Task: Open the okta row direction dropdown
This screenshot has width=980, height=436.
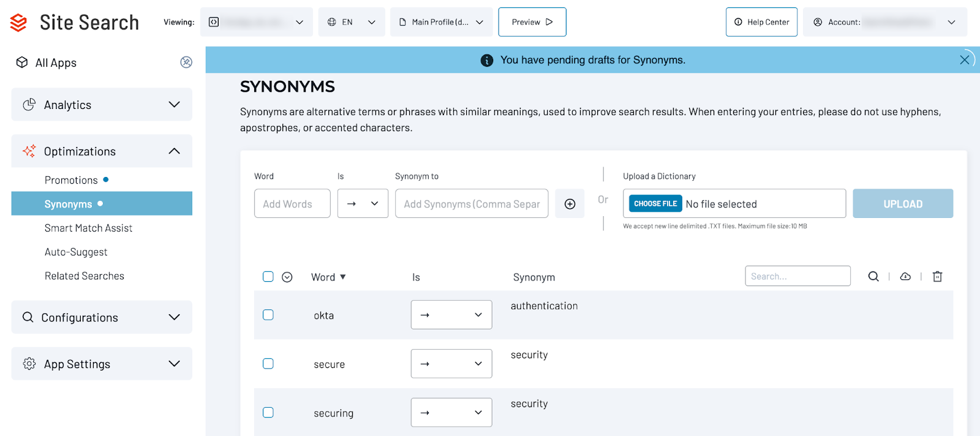Action: click(451, 315)
